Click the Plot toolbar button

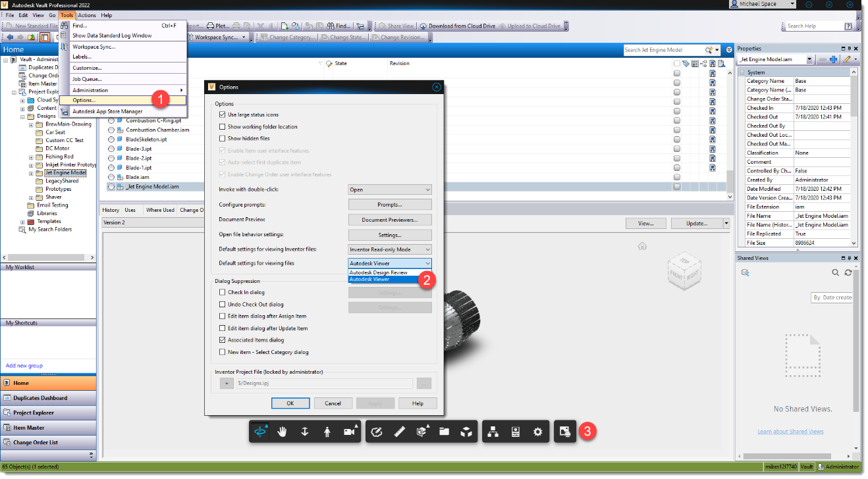click(x=218, y=26)
